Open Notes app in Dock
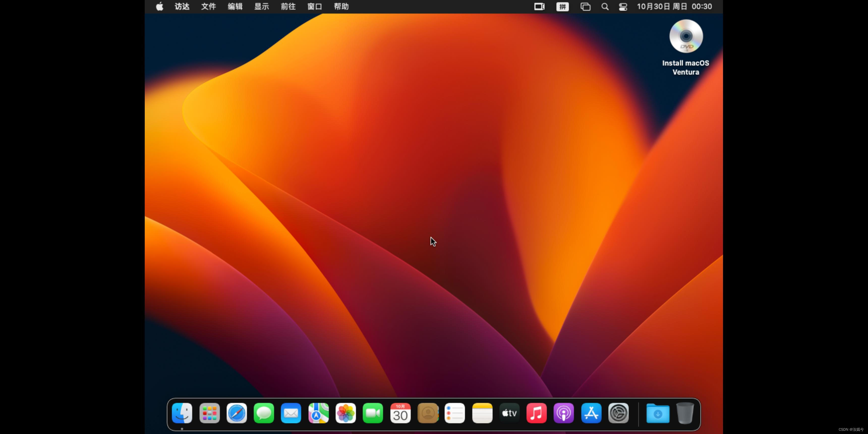The width and height of the screenshot is (868, 434). click(482, 413)
